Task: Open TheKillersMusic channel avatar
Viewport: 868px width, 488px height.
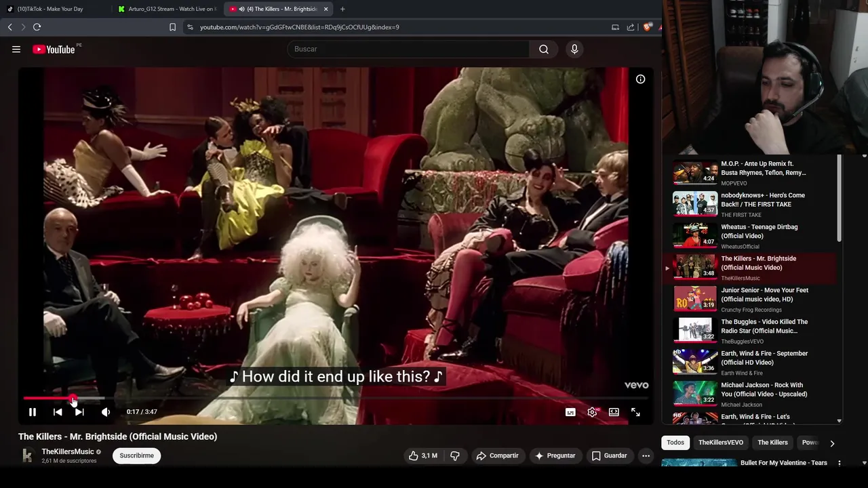Action: (x=27, y=455)
